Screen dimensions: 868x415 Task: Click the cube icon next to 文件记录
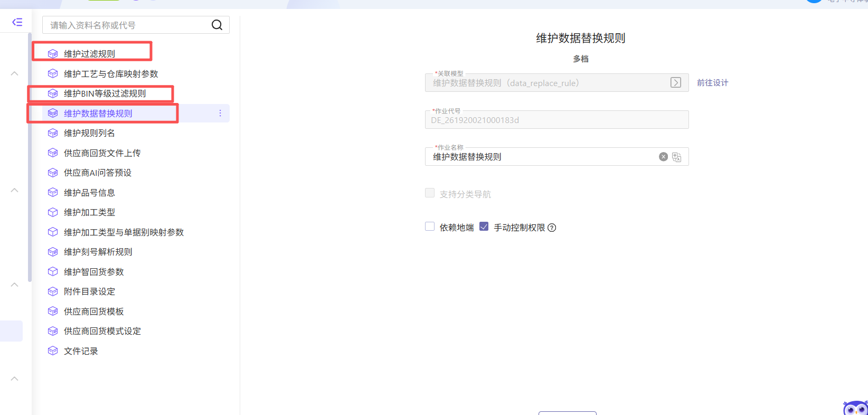coord(53,351)
